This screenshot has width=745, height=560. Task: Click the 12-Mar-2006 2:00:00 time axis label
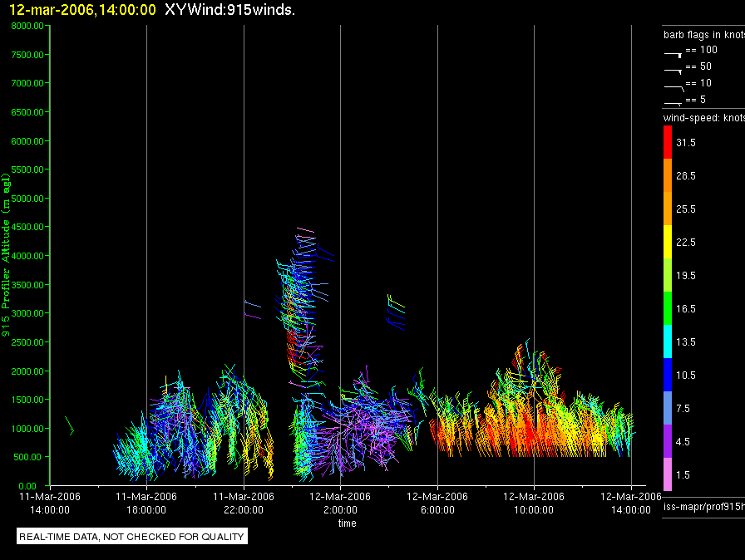[340, 503]
